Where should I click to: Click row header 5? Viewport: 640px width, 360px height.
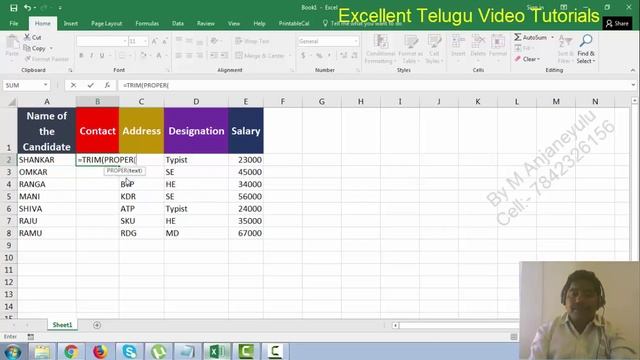(9, 196)
